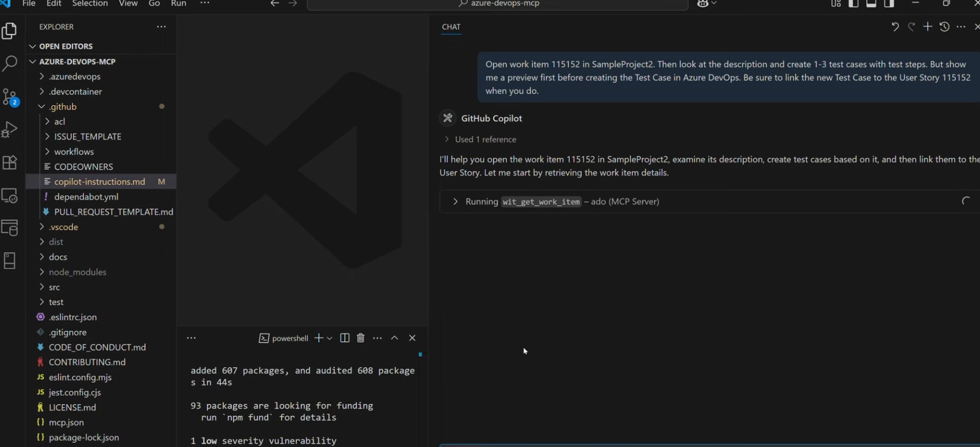Switch to the CHAT tab
This screenshot has width=980, height=447.
pyautogui.click(x=451, y=27)
